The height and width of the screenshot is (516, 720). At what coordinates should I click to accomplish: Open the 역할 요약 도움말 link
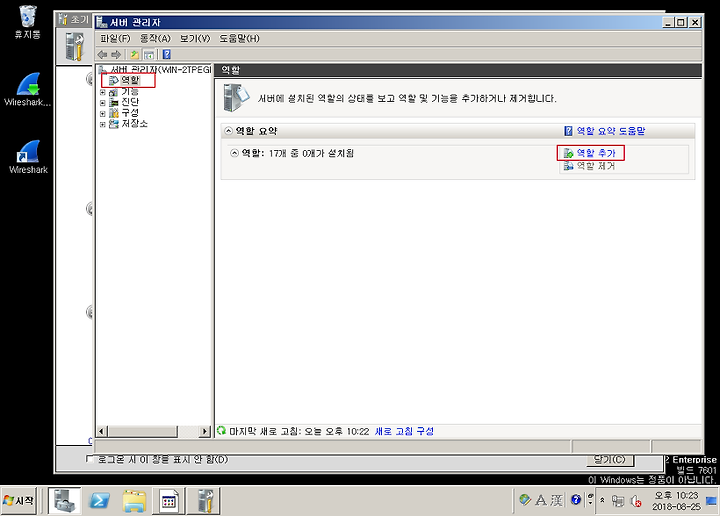[x=611, y=131]
